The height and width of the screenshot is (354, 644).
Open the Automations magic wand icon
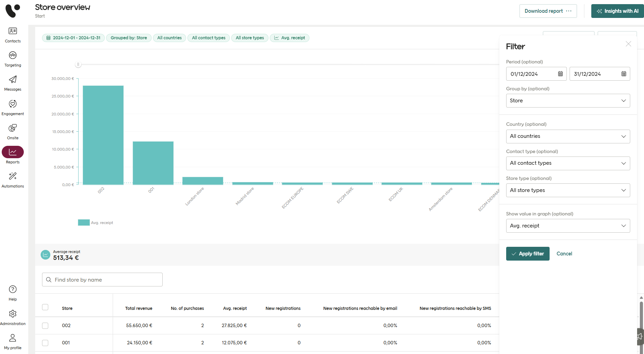pyautogui.click(x=13, y=176)
